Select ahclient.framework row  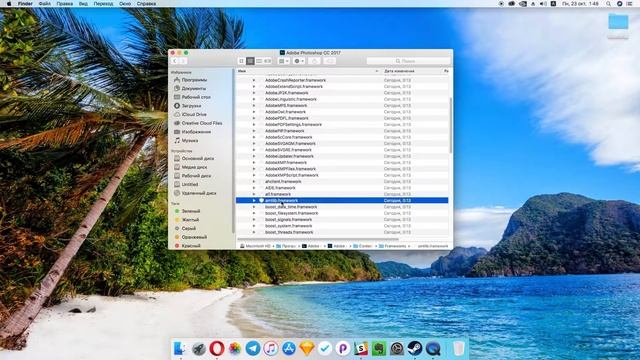342,182
